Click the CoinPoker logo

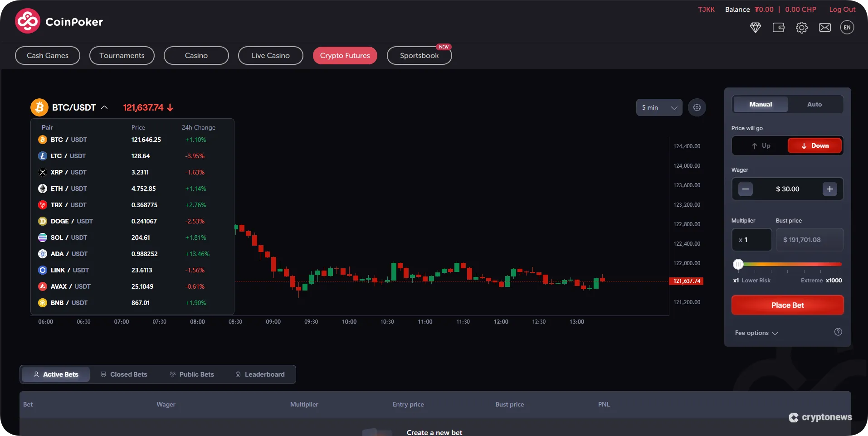[58, 21]
